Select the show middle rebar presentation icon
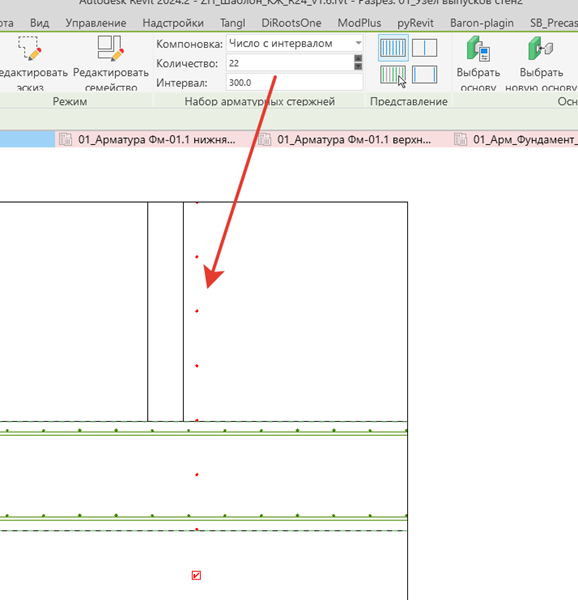The width and height of the screenshot is (578, 600). tap(424, 48)
